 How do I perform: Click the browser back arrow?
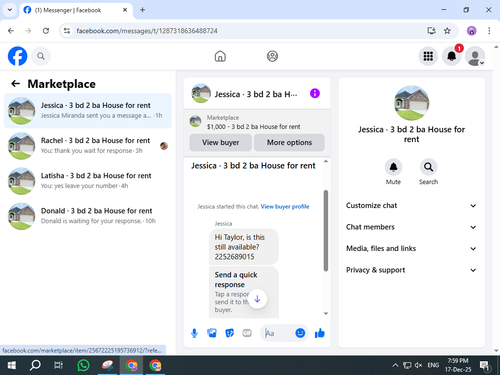[11, 31]
